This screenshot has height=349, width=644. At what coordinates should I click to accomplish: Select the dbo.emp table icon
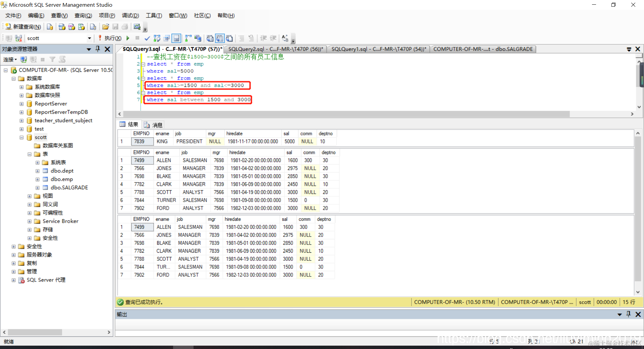coord(45,179)
